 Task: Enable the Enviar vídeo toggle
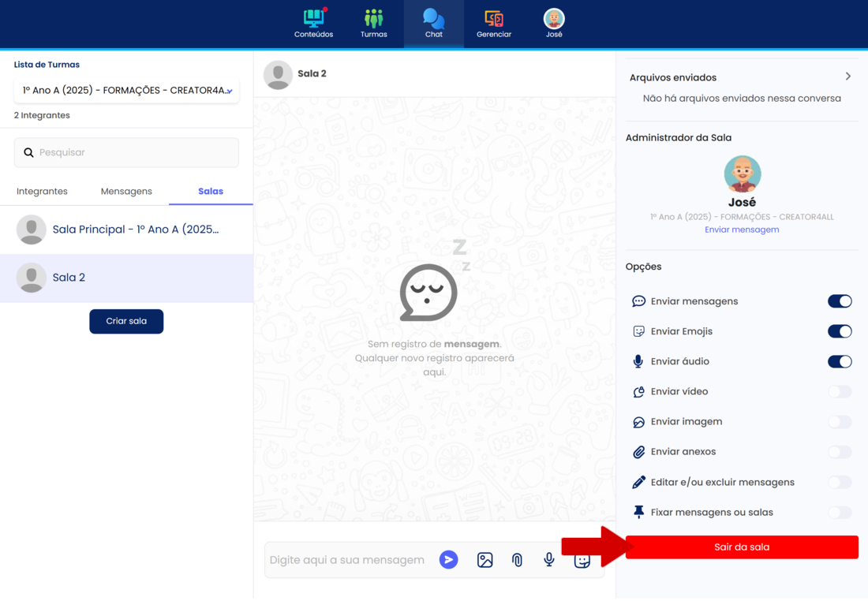[839, 392]
